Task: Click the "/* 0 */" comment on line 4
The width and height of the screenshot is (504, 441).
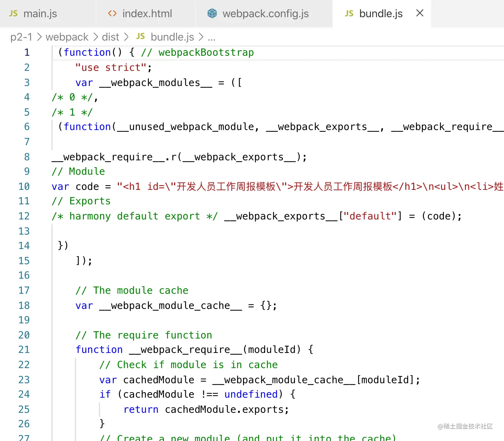Action: (x=72, y=97)
